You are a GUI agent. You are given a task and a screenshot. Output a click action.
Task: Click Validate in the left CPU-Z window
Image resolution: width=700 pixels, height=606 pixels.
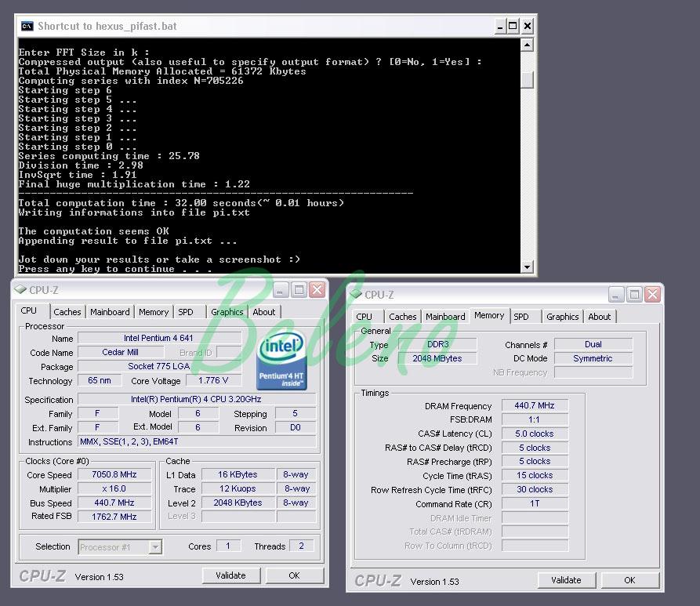230,575
